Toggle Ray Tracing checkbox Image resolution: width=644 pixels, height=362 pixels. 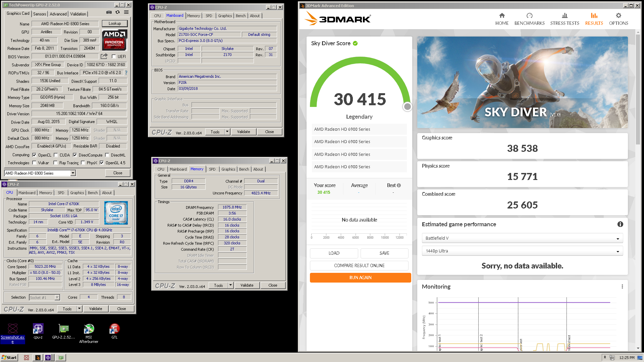pyautogui.click(x=56, y=163)
